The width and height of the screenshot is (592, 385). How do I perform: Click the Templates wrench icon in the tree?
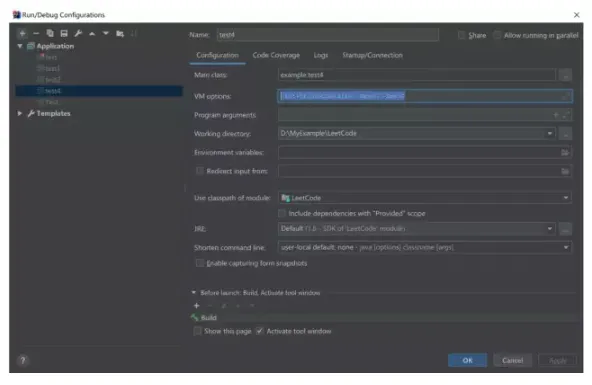[x=31, y=113]
